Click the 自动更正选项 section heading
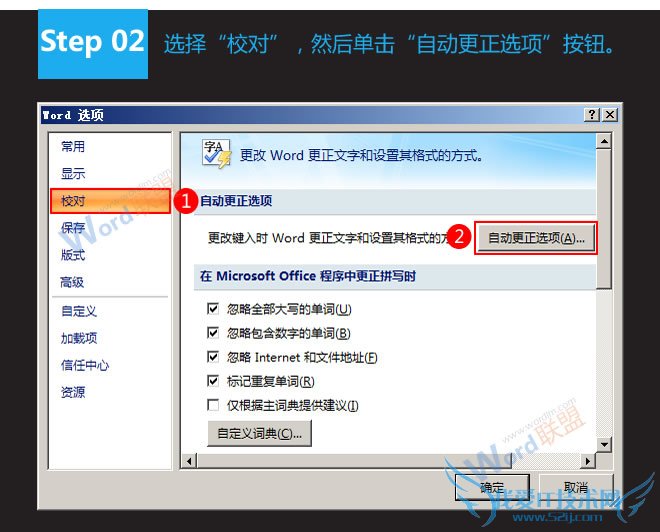 pyautogui.click(x=236, y=201)
